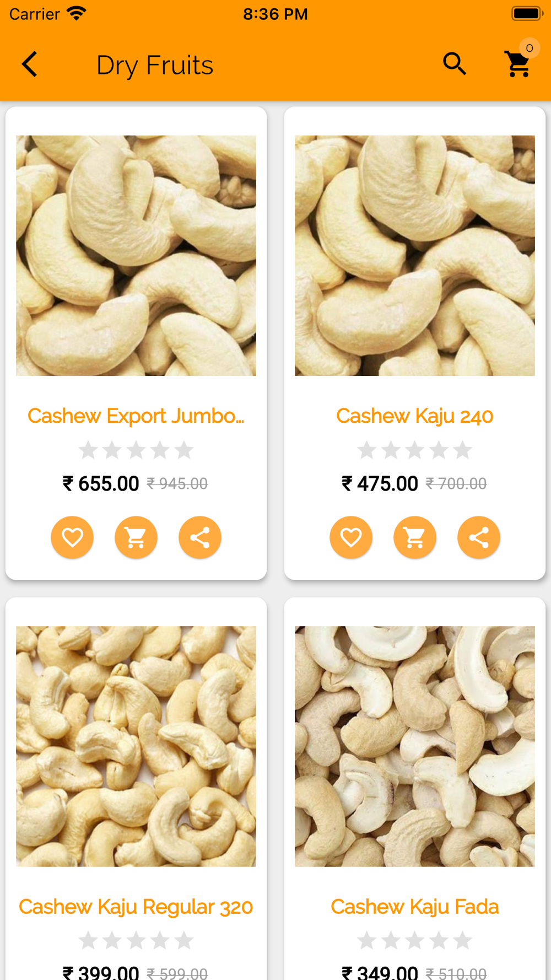Add Cashew Export Jumbo to wishlist
Viewport: 551px width, 980px height.
pyautogui.click(x=72, y=537)
